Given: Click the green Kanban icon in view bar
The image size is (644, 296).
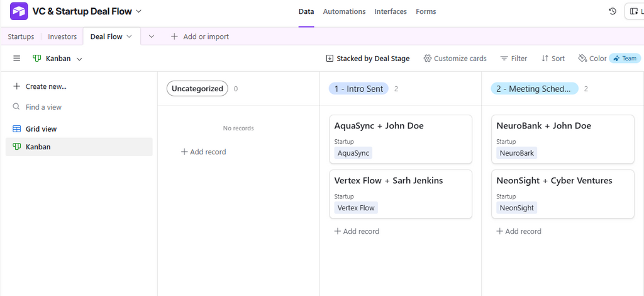Looking at the screenshot, I should click(x=37, y=59).
